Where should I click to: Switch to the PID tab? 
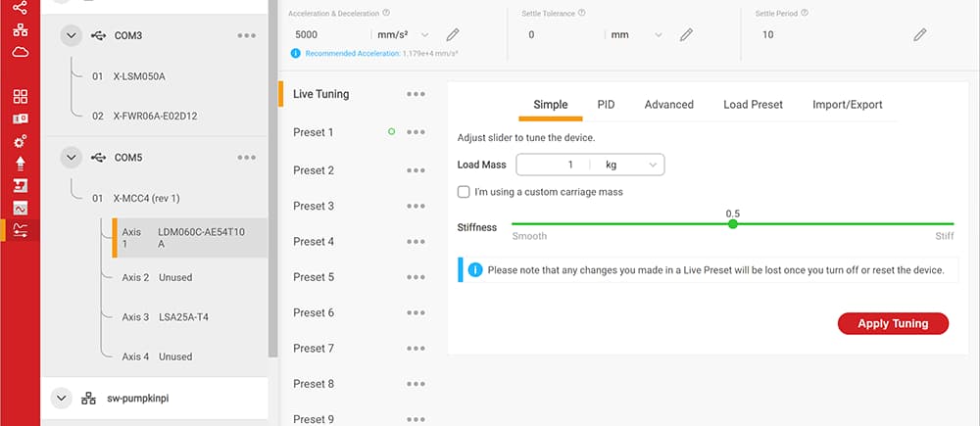[606, 105]
